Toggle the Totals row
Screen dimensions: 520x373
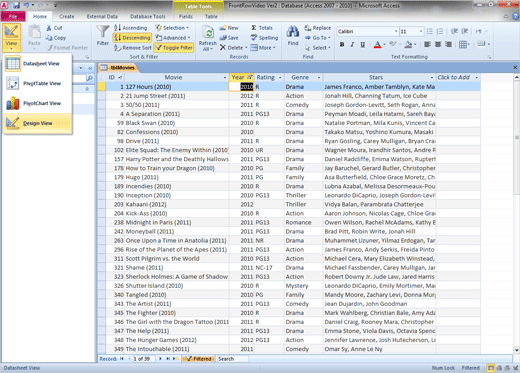pos(262,28)
